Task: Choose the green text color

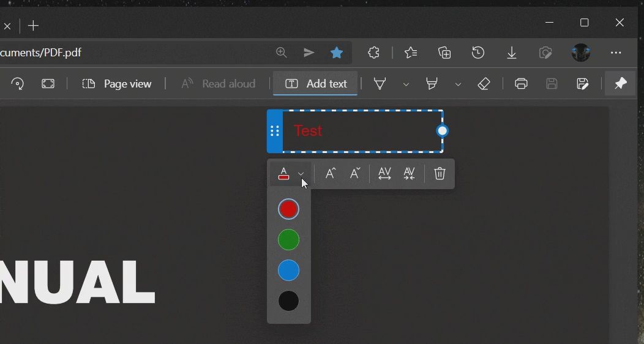Action: [288, 240]
